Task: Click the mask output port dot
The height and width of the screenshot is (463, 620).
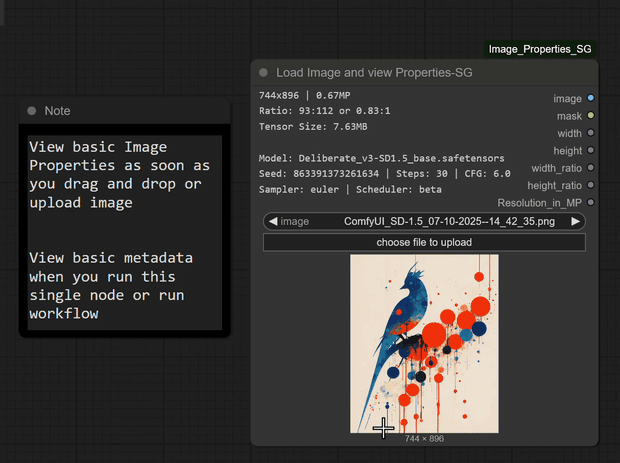Action: pos(591,116)
